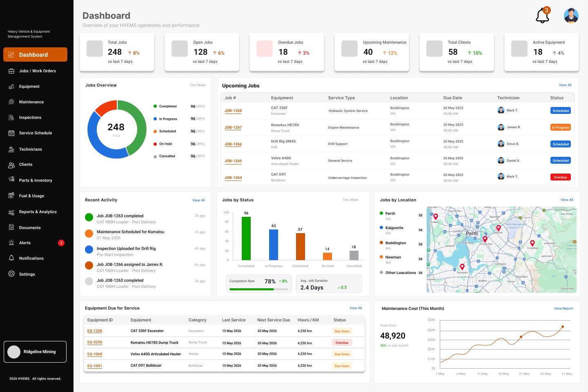Click the user profile avatar
Screen dimensions: 588x392
point(571,16)
